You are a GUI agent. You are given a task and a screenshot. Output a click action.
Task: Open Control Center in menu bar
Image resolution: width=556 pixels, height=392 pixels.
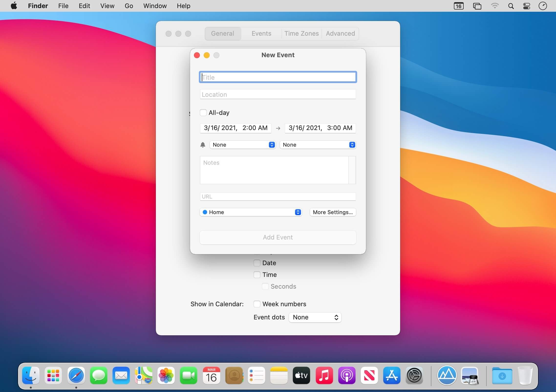[x=526, y=6]
